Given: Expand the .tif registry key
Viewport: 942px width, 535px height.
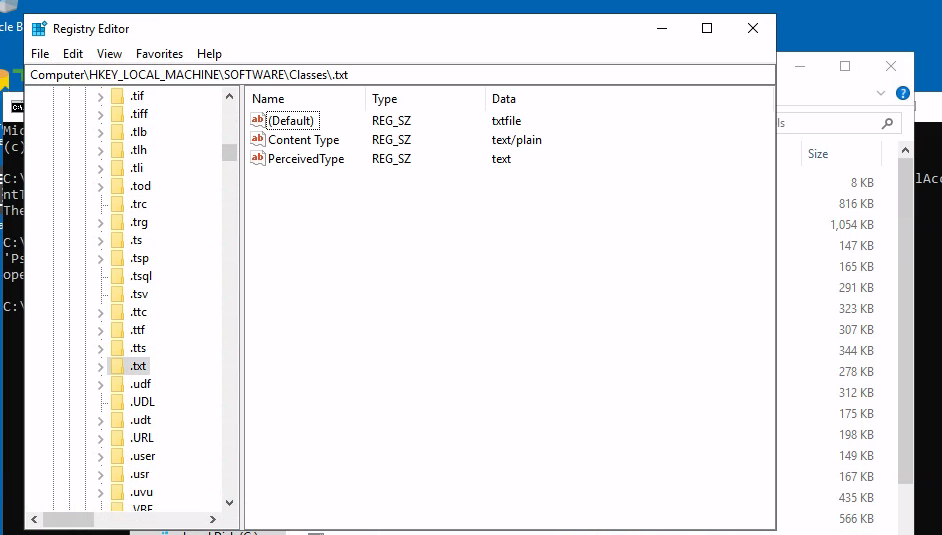Looking at the screenshot, I should [x=100, y=96].
